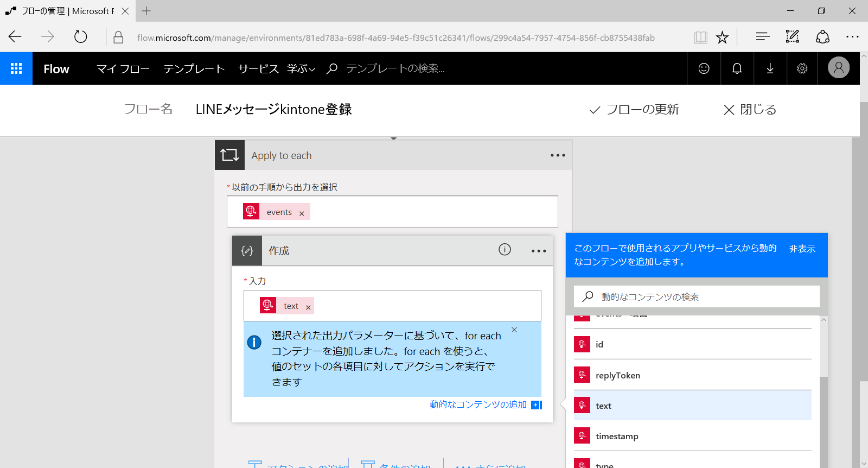
Task: Remove the events token
Action: (302, 213)
